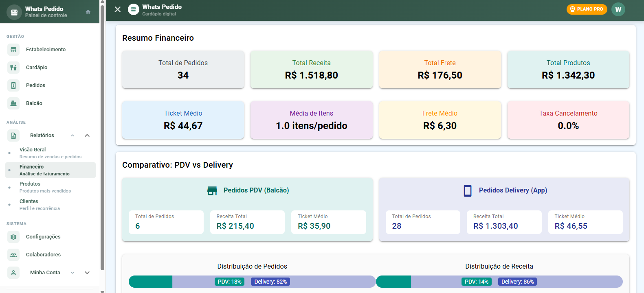Click the Minha Conta person icon
This screenshot has width=644, height=293.
(x=13, y=273)
